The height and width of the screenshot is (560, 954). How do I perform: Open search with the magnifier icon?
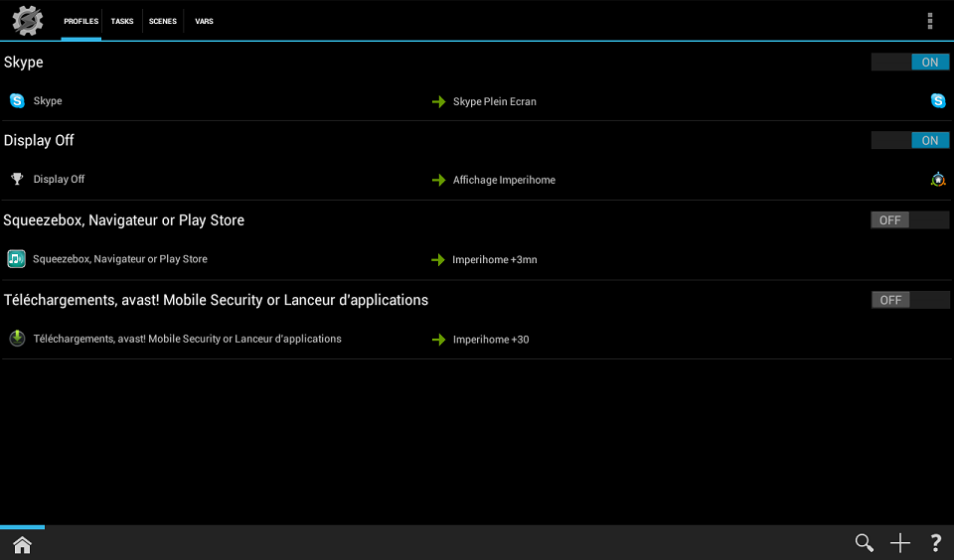coord(864,542)
